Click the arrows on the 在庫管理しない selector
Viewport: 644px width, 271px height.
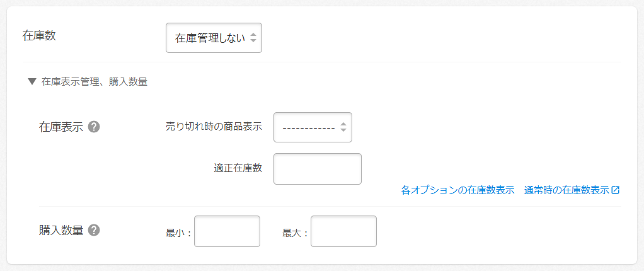tap(253, 38)
